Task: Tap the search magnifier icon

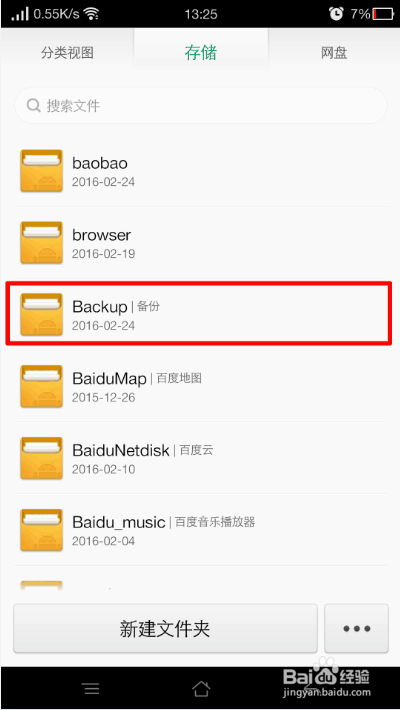Action: pos(34,106)
